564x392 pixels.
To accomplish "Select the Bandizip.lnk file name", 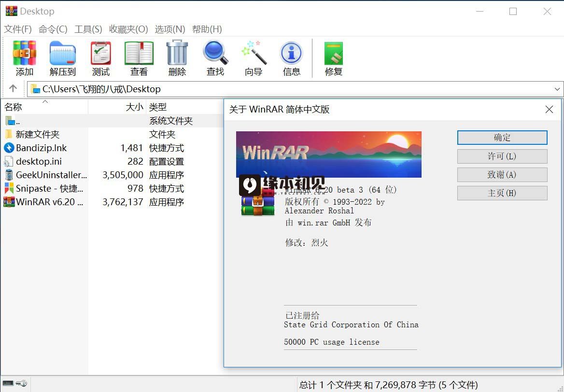I will tap(42, 148).
